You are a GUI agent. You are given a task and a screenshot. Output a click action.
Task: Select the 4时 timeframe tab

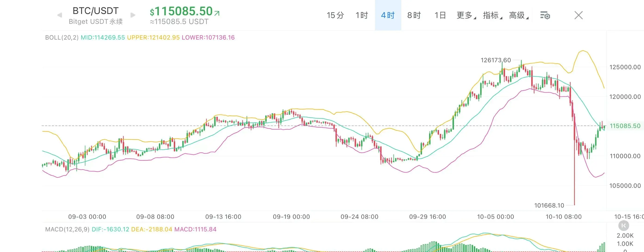[388, 15]
